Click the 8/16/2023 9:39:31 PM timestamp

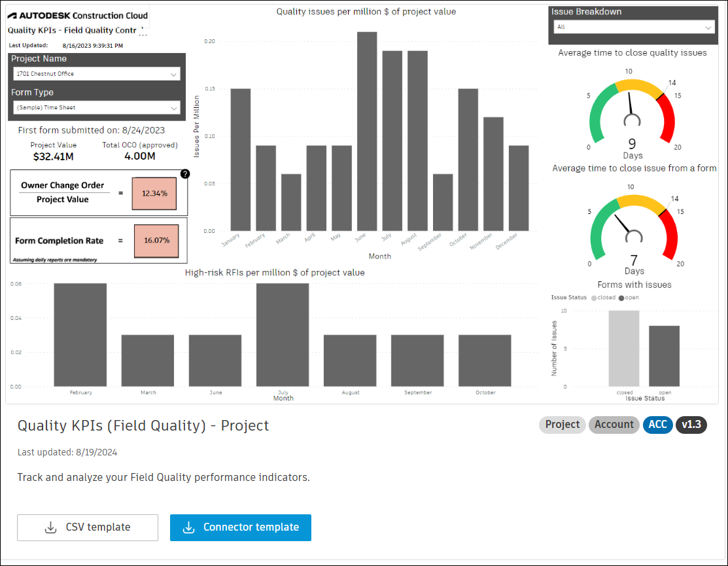93,46
